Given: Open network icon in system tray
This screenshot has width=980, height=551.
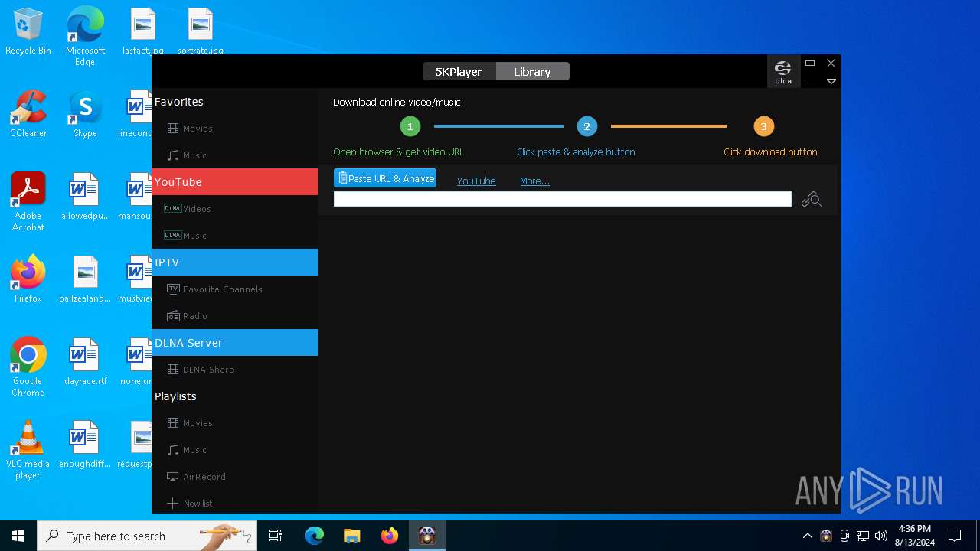Looking at the screenshot, I should pos(863,536).
